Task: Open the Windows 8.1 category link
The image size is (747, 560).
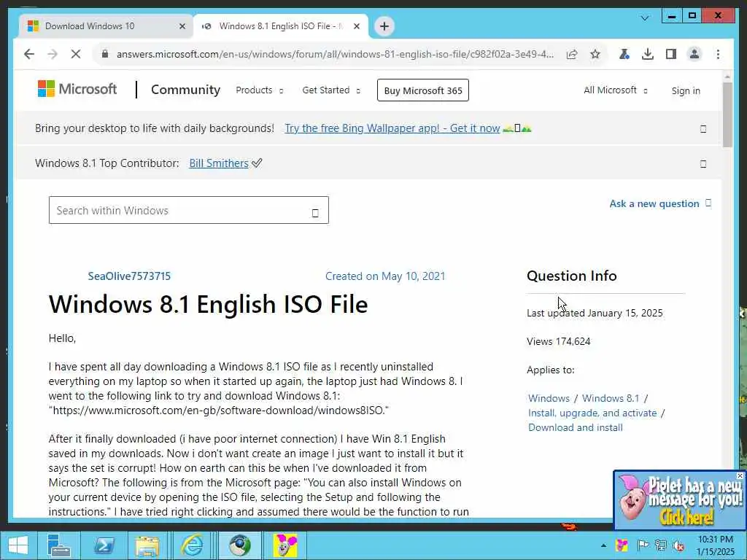Action: coord(611,398)
